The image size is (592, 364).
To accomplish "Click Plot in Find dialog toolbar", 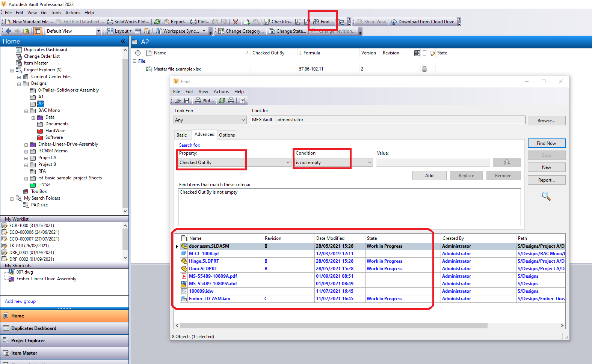I will 205,101.
